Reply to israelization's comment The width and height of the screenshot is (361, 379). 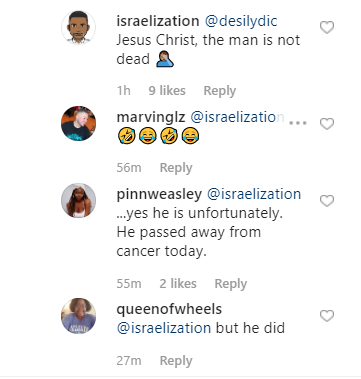(x=220, y=91)
